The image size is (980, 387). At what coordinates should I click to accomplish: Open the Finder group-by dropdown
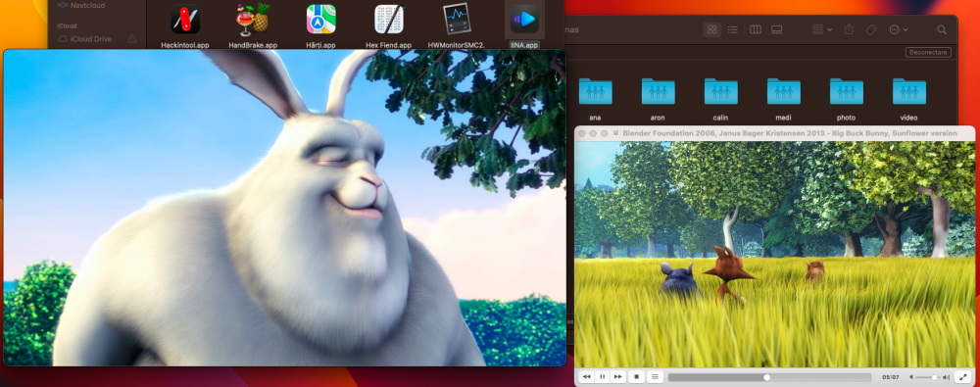point(822,29)
